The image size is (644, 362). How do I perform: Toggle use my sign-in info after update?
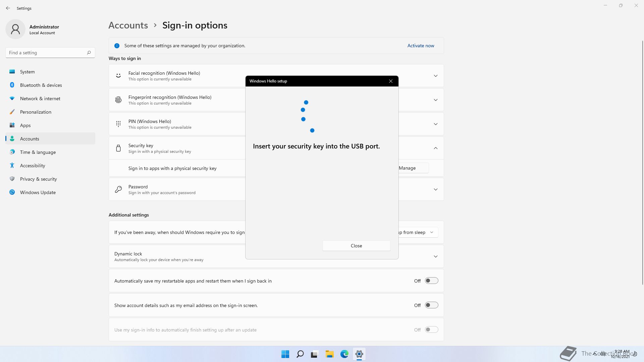pyautogui.click(x=431, y=330)
